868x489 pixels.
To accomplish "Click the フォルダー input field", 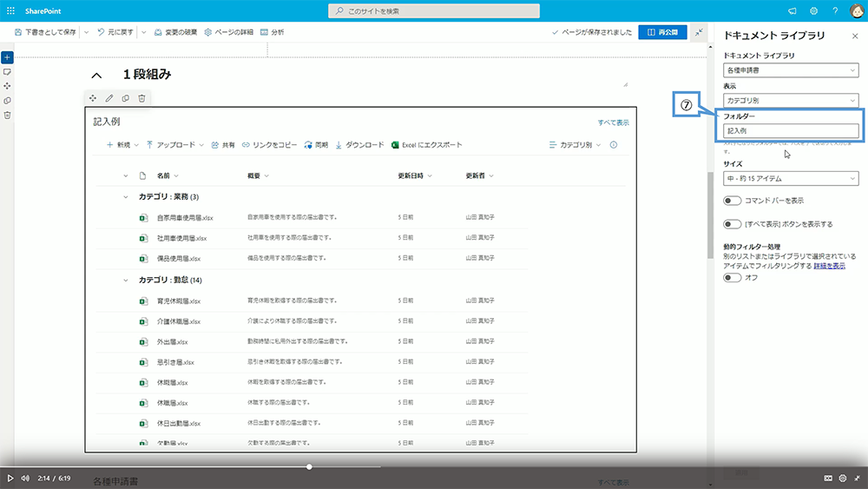I will tap(791, 130).
